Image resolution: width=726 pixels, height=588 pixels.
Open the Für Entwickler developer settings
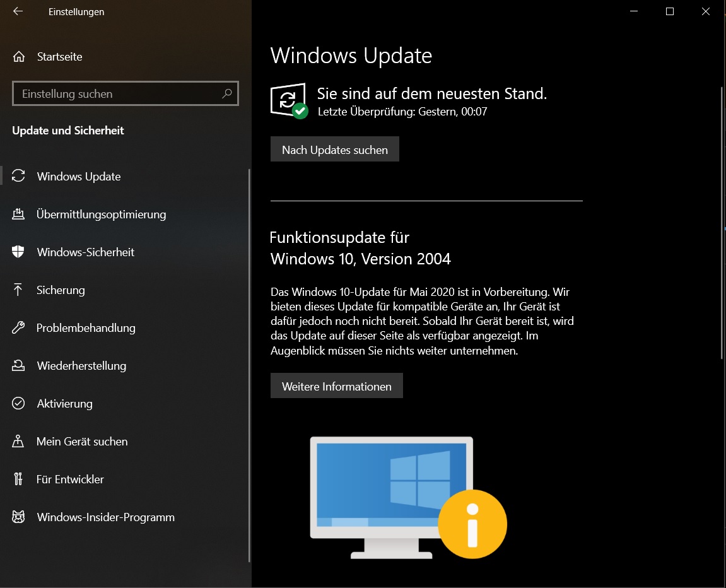(x=69, y=479)
